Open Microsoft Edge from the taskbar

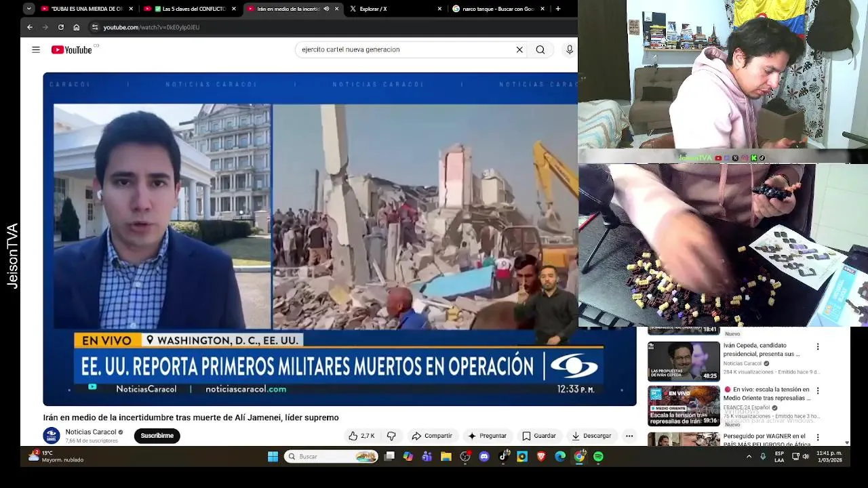[x=560, y=457]
